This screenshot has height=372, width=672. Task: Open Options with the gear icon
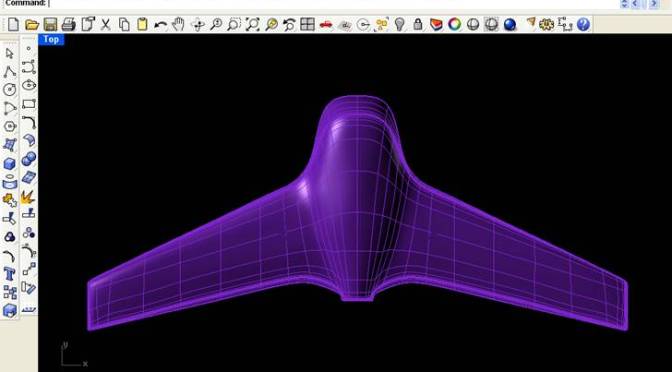[x=546, y=24]
